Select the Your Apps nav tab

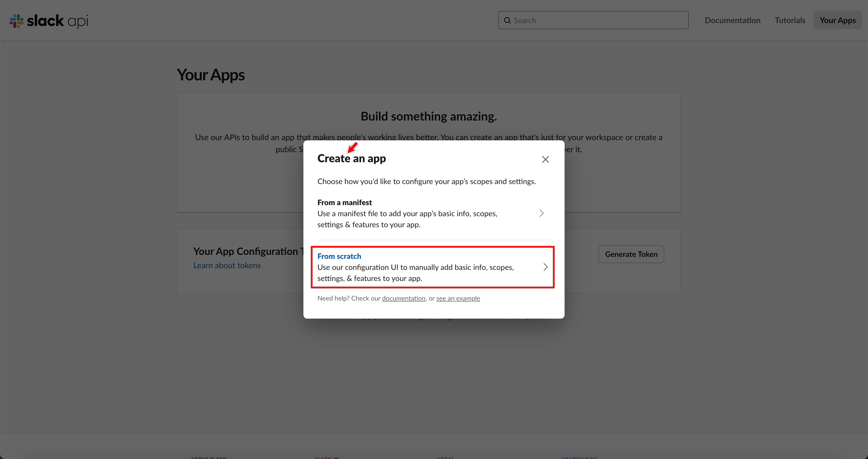tap(837, 20)
